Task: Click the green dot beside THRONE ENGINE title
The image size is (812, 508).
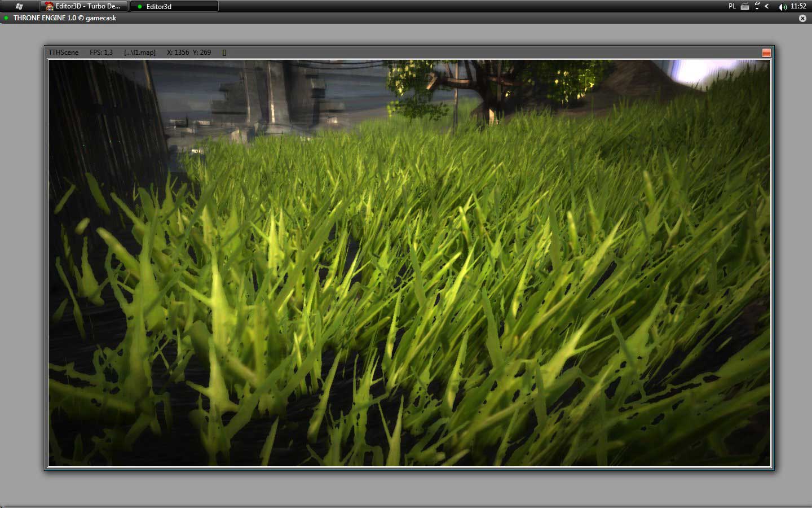Action: pyautogui.click(x=6, y=18)
